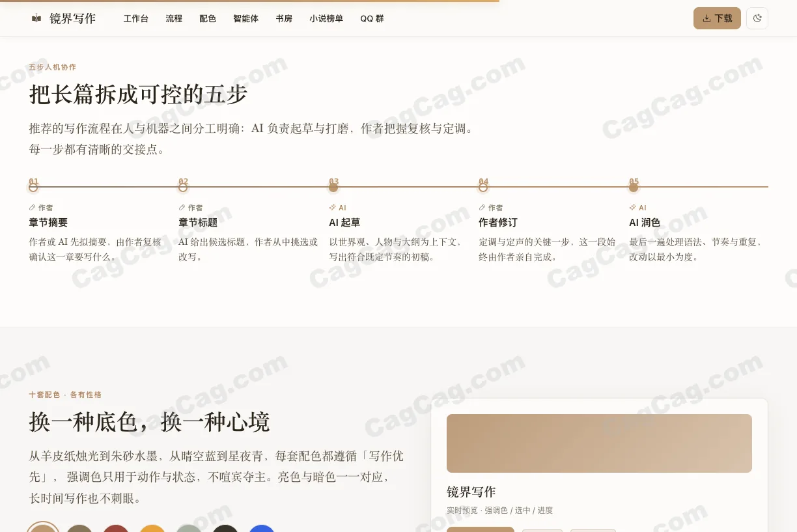Choose the grey-green color swatch
This screenshot has width=797, height=532.
click(x=189, y=528)
